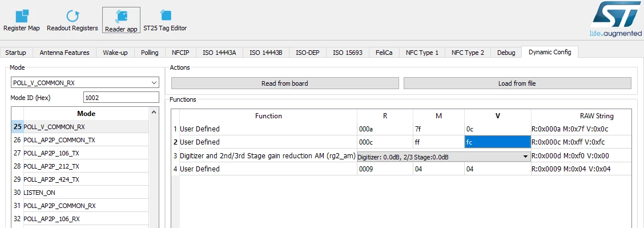Click the mode list scroll-up arrow

click(x=154, y=112)
